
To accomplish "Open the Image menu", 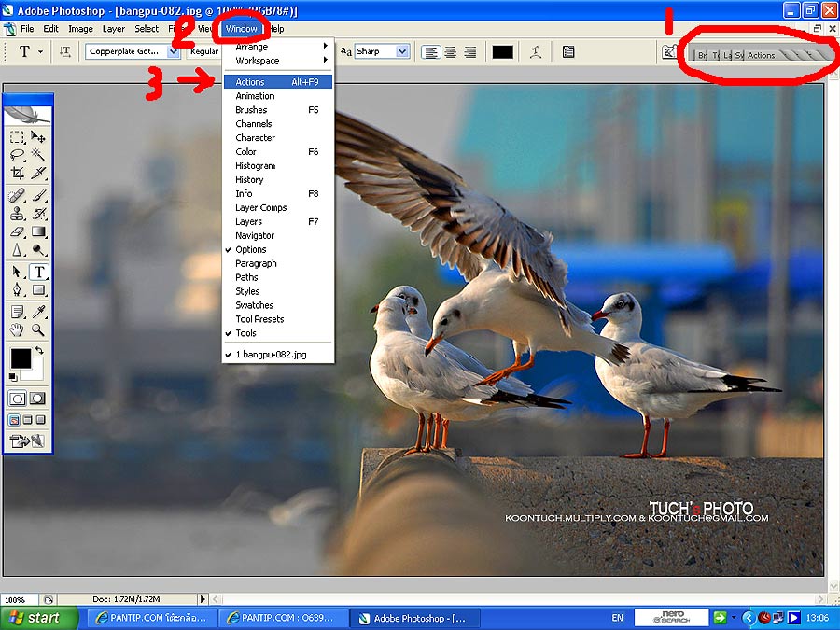I will click(80, 29).
